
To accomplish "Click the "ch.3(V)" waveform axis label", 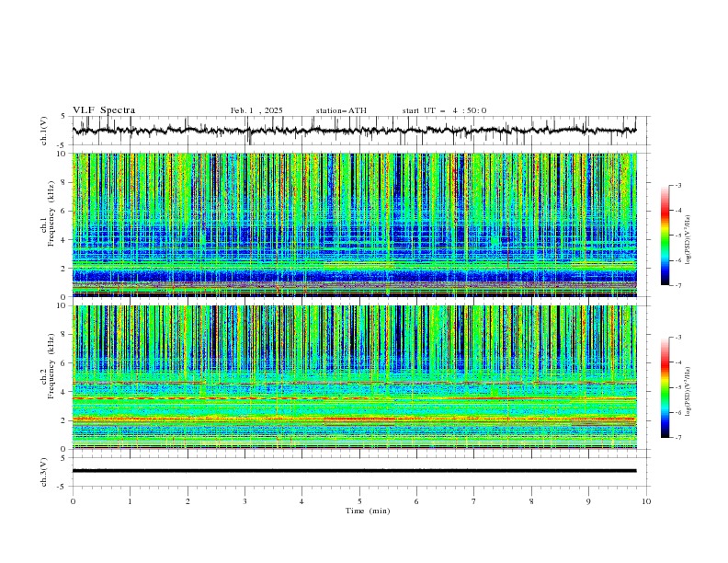I will point(44,472).
